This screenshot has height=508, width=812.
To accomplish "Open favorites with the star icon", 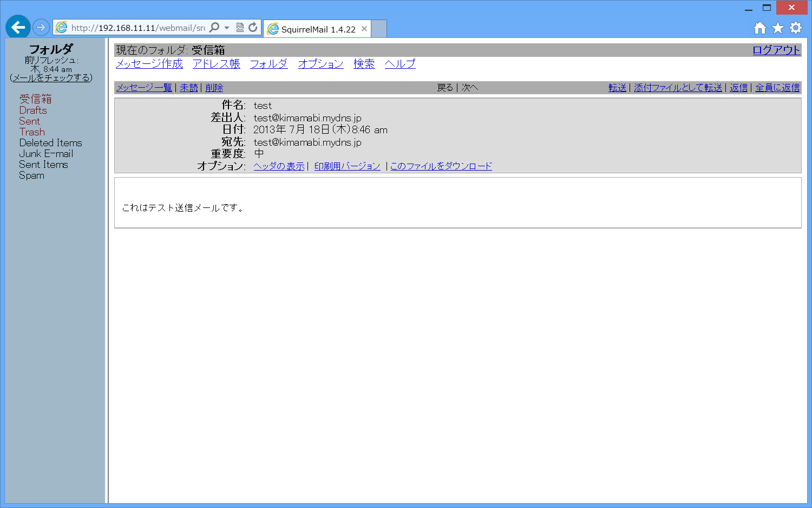I will pyautogui.click(x=778, y=28).
